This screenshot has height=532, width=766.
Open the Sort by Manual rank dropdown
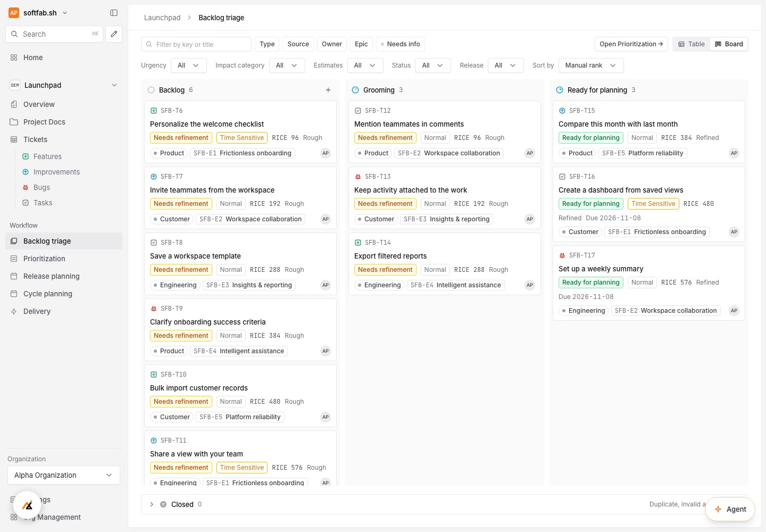[591, 65]
